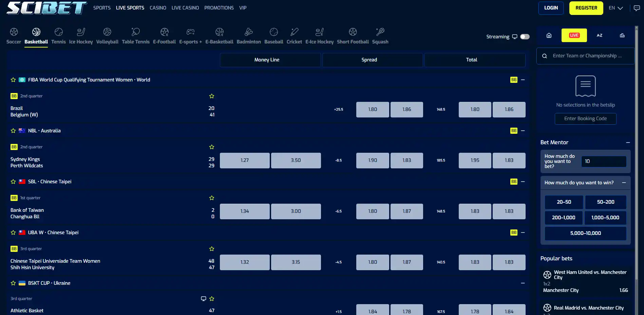644x315 pixels.
Task: Favorite the Bank of Taiwan match
Action: [x=212, y=198]
